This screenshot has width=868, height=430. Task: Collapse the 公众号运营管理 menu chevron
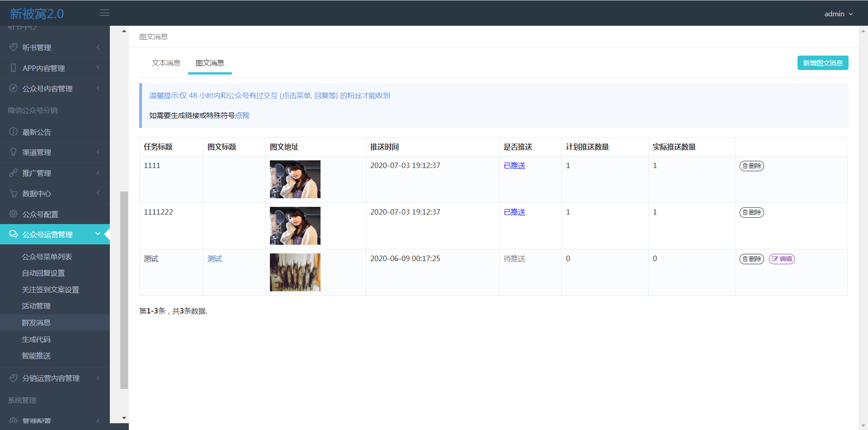[x=98, y=234]
